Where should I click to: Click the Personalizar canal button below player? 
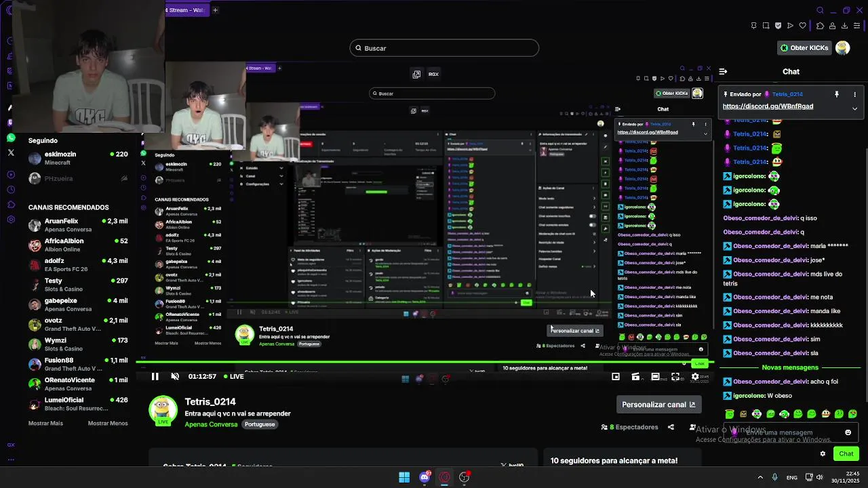coord(658,405)
